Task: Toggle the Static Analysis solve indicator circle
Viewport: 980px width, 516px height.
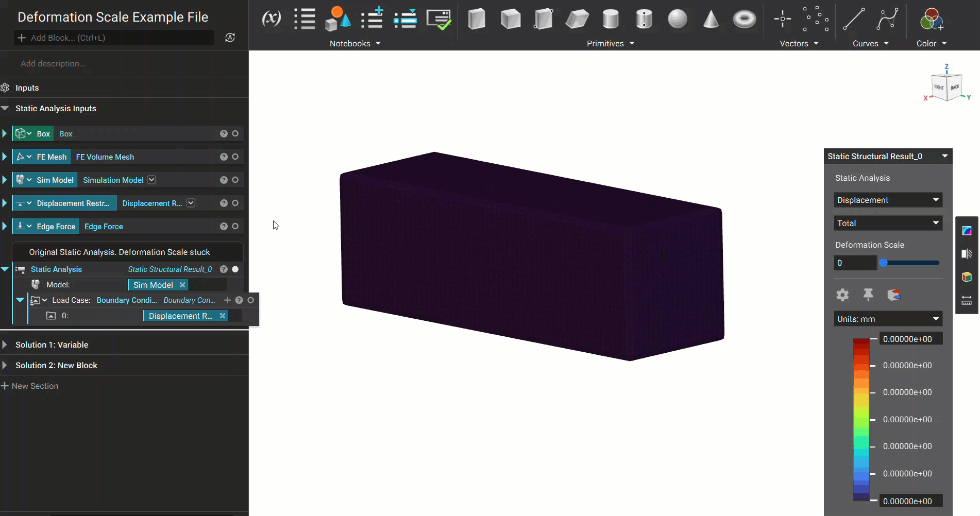Action: (235, 269)
